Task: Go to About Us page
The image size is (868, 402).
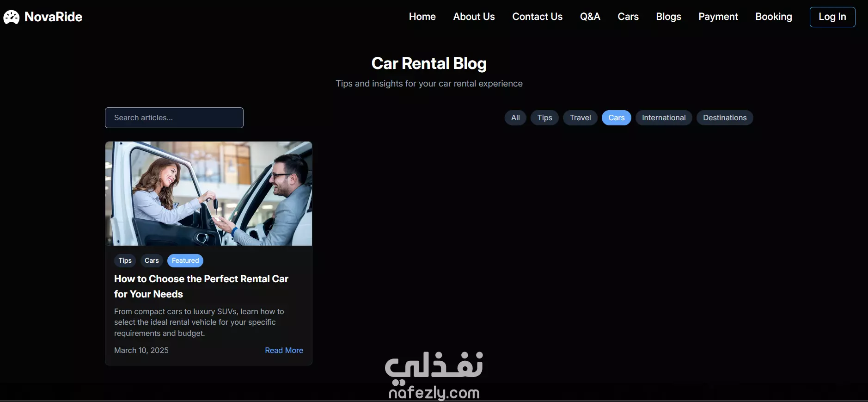Action: tap(474, 17)
